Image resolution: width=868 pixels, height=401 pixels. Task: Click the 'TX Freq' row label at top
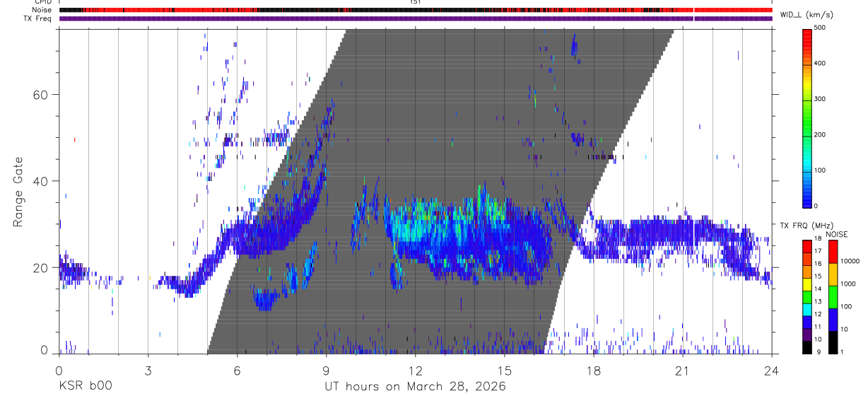[38, 18]
